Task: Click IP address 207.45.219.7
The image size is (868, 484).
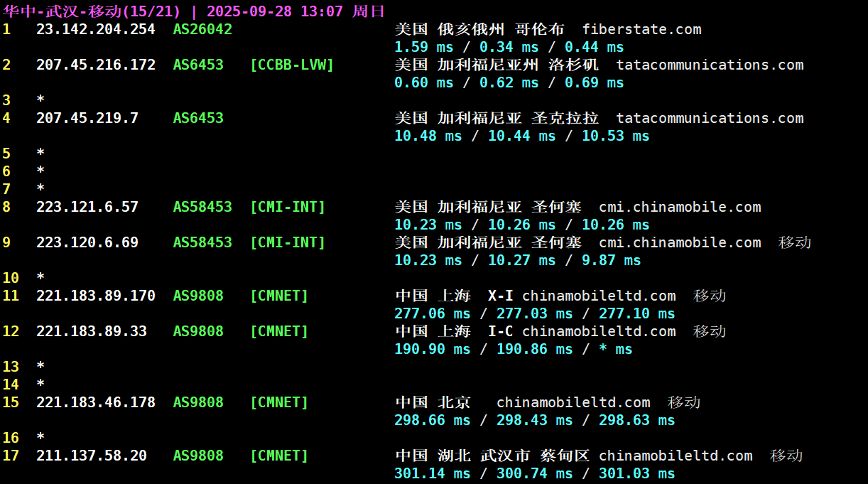Action: (87, 118)
